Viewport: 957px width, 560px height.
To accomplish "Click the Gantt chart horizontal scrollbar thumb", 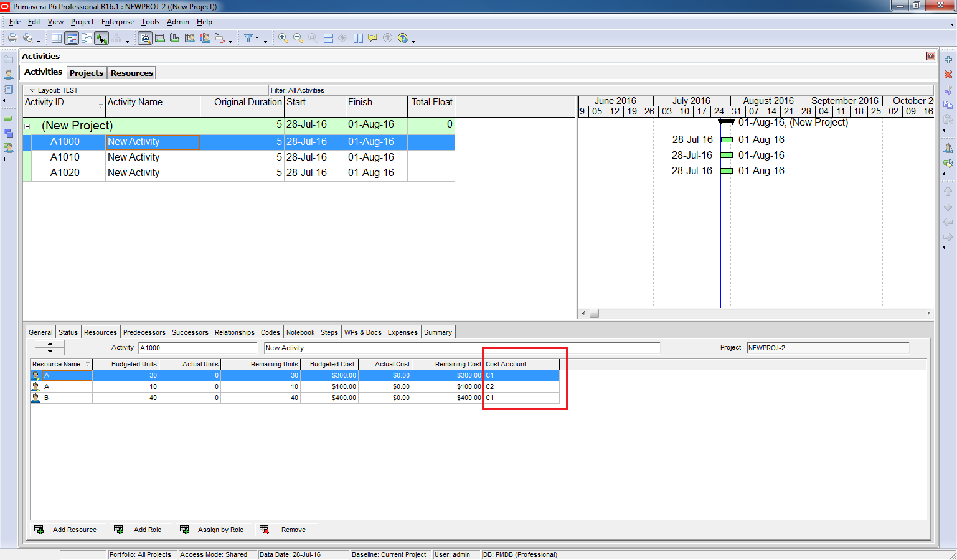I will coord(594,314).
